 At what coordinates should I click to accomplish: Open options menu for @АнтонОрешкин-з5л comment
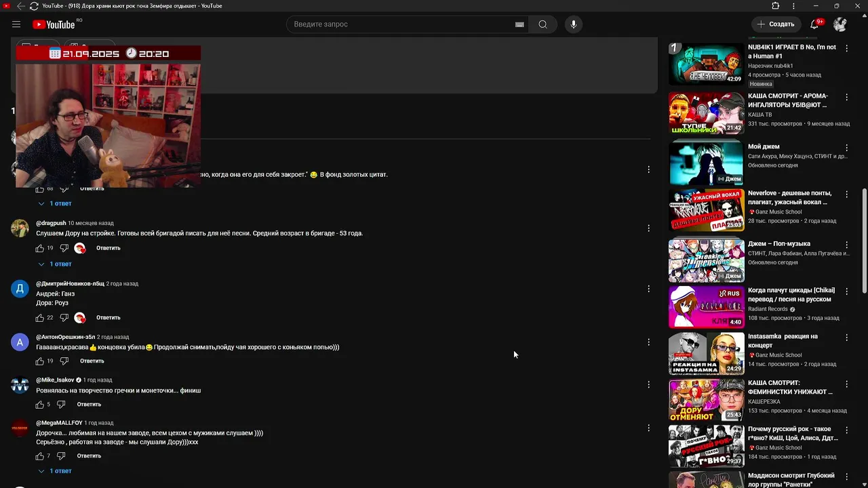pyautogui.click(x=648, y=342)
